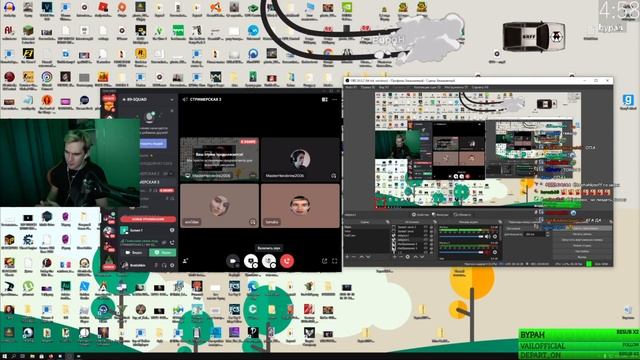Screen dimensions: 640x360
Task: Toggle visibility eye of second OBS source row
Action: click(x=426, y=231)
